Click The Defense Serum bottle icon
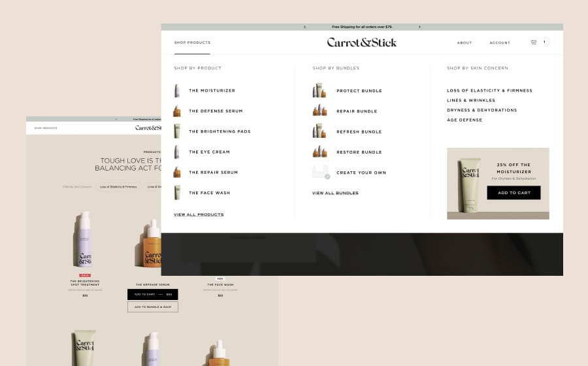The image size is (588, 366). click(x=177, y=111)
